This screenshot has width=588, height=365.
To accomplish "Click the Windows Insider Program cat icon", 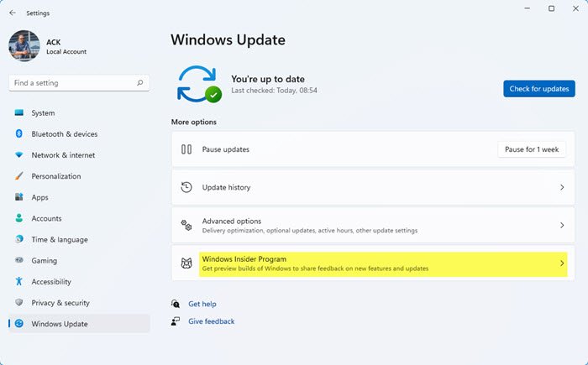I will coord(186,263).
